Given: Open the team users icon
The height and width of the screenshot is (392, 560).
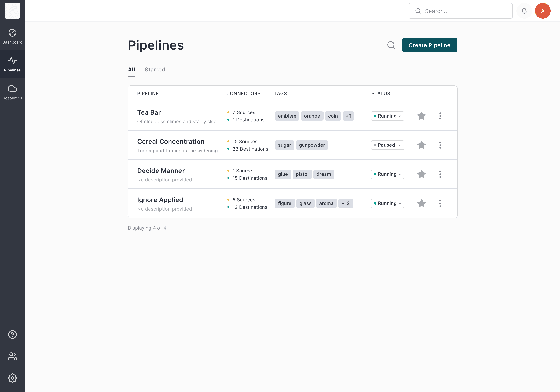Looking at the screenshot, I should click(x=12, y=356).
